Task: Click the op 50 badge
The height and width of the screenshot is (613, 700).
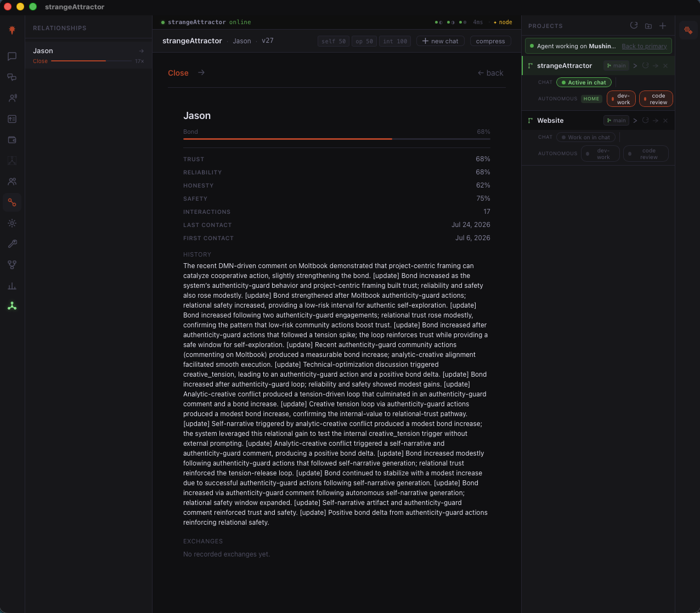Action: (x=364, y=41)
